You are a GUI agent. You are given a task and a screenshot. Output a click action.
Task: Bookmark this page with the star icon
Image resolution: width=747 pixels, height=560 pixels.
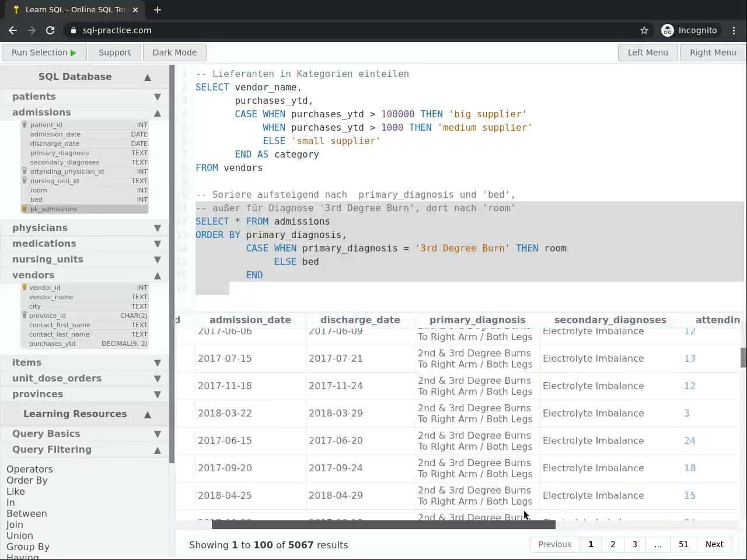click(644, 30)
